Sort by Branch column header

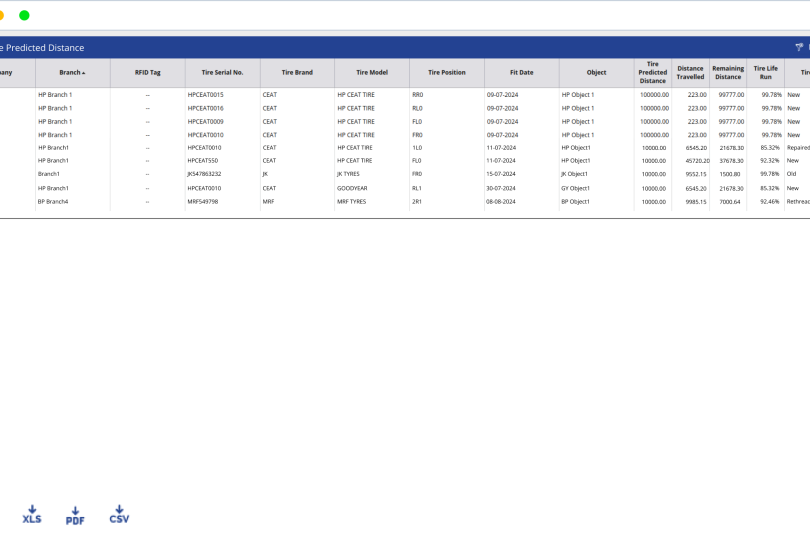pyautogui.click(x=72, y=73)
